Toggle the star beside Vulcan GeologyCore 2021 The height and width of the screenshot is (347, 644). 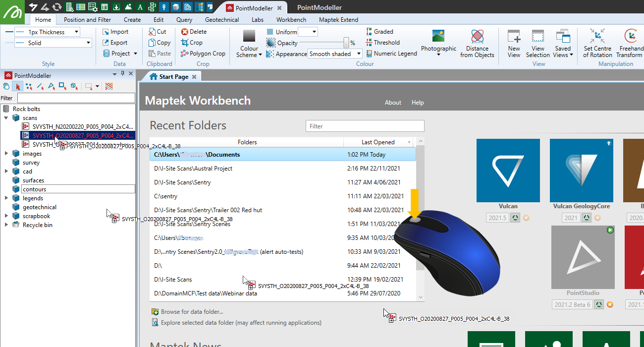597,218
